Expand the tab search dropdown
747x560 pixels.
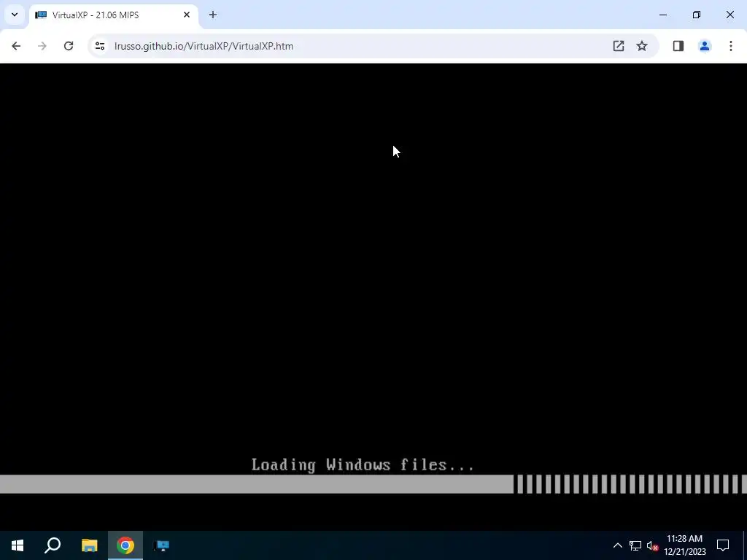pyautogui.click(x=15, y=15)
